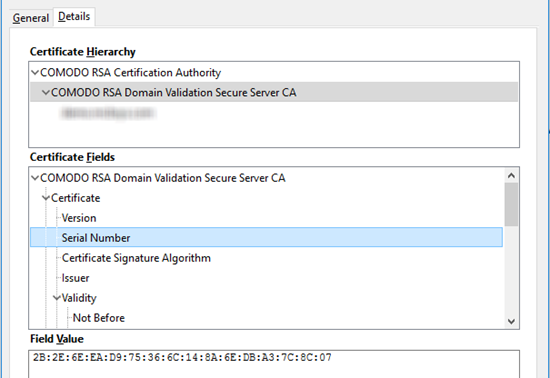This screenshot has width=550, height=378.
Task: Select Domain Validation Secure Server CA hierarchy row
Action: [x=274, y=92]
